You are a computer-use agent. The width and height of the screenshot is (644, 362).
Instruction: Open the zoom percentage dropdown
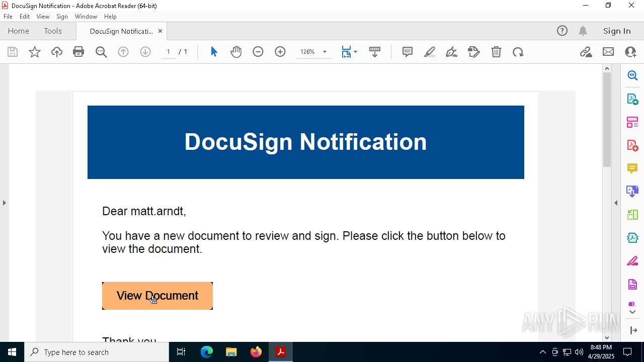pos(325,52)
